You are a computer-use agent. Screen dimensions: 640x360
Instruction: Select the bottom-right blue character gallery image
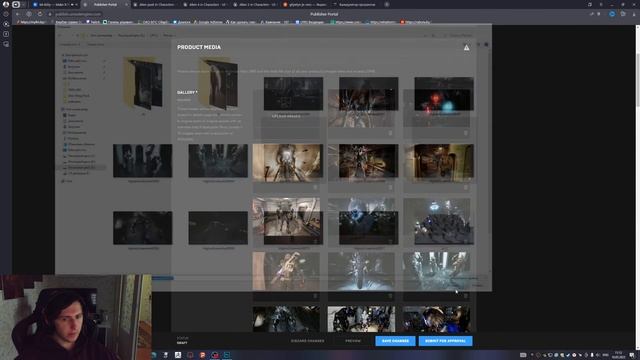coord(436,319)
